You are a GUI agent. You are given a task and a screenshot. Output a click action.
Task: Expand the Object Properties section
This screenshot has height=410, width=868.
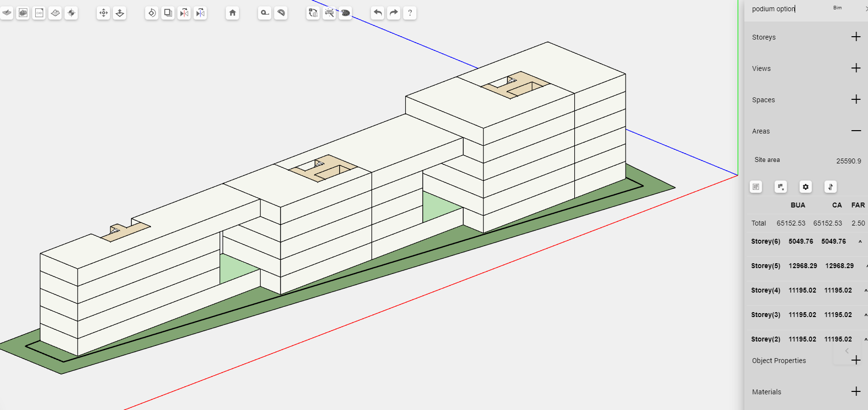[856, 360]
